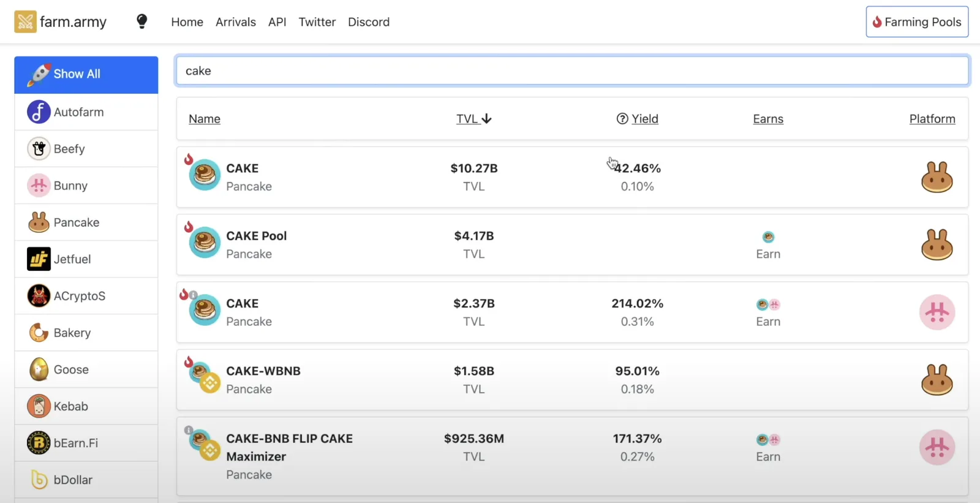The height and width of the screenshot is (503, 980).
Task: Click the earn token icon in CAKE Pool row
Action: pyautogui.click(x=768, y=237)
